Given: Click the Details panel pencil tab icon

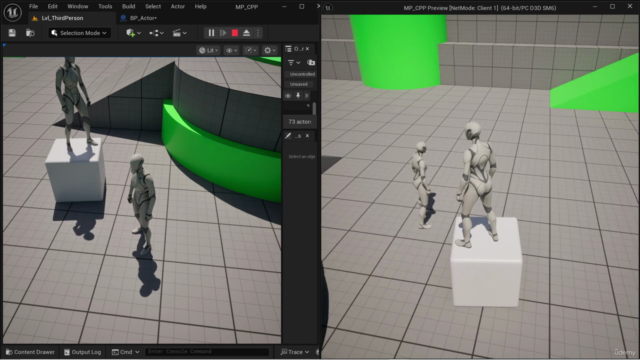Looking at the screenshot, I should 288,136.
